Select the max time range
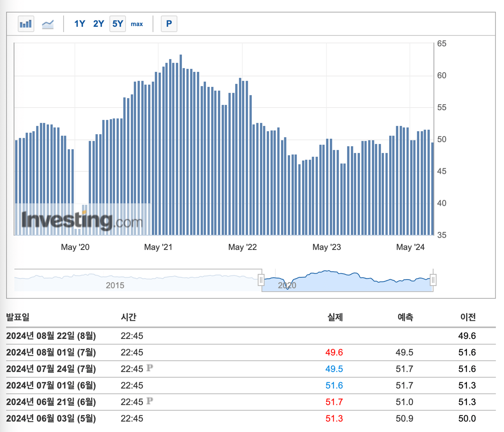504x432 pixels. point(137,24)
